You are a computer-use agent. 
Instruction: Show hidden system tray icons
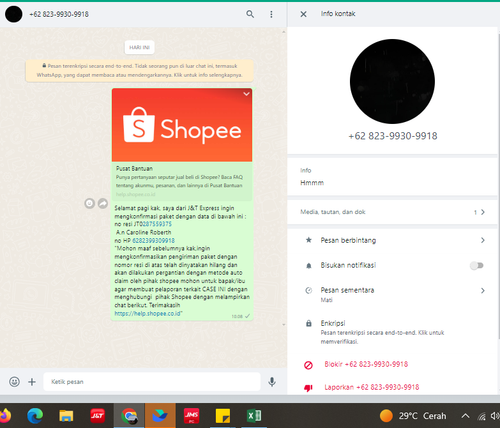click(x=465, y=416)
